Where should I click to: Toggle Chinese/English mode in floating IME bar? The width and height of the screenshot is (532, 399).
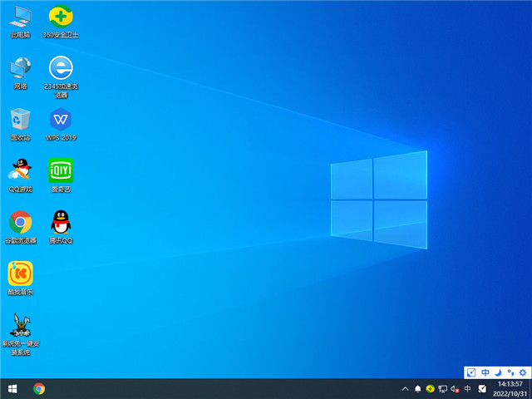pos(485,372)
